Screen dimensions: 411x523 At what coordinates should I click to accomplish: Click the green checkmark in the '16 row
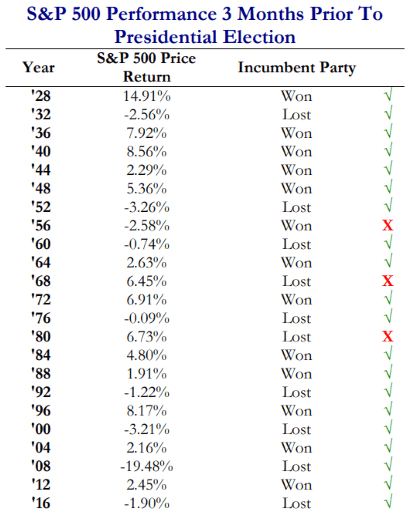coord(388,502)
